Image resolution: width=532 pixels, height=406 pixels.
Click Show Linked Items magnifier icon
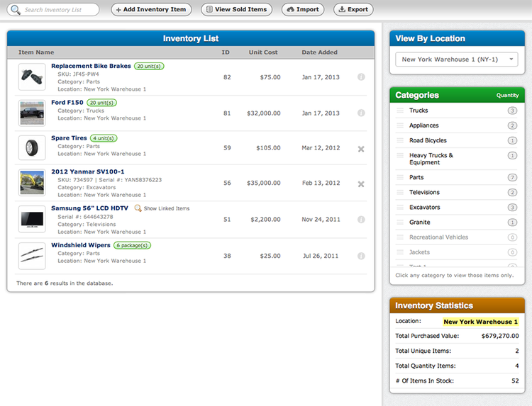138,208
